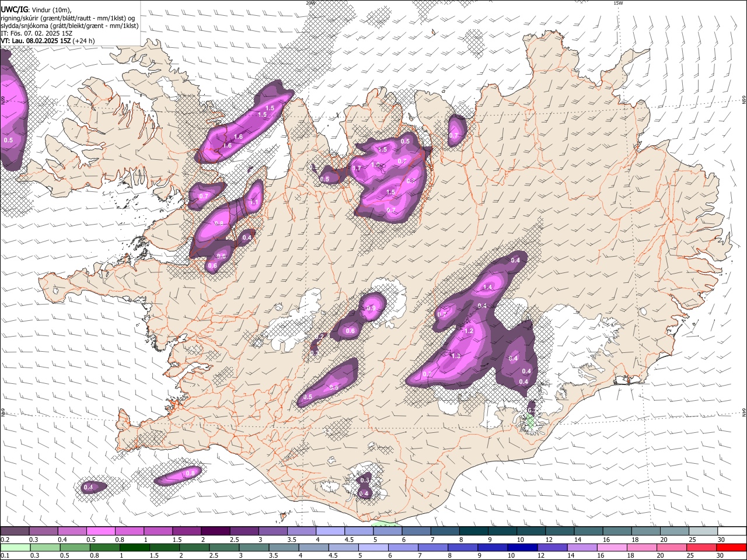This screenshot has width=747, height=560.
Task: Select the darkest purple swatch labeled 2 in the snow scale
Action: click(x=215, y=531)
